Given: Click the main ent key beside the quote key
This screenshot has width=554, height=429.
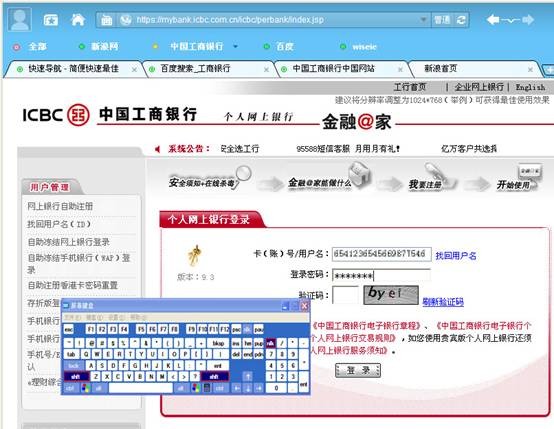Looking at the screenshot, I should click(x=218, y=365).
